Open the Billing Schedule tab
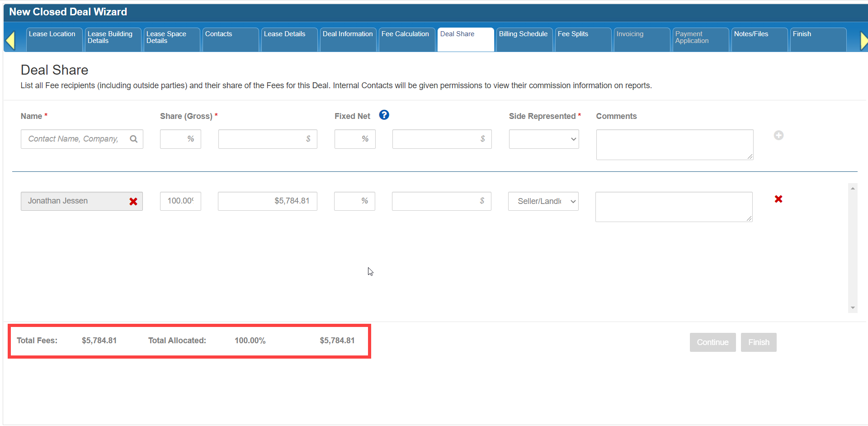The width and height of the screenshot is (868, 426). tap(524, 39)
